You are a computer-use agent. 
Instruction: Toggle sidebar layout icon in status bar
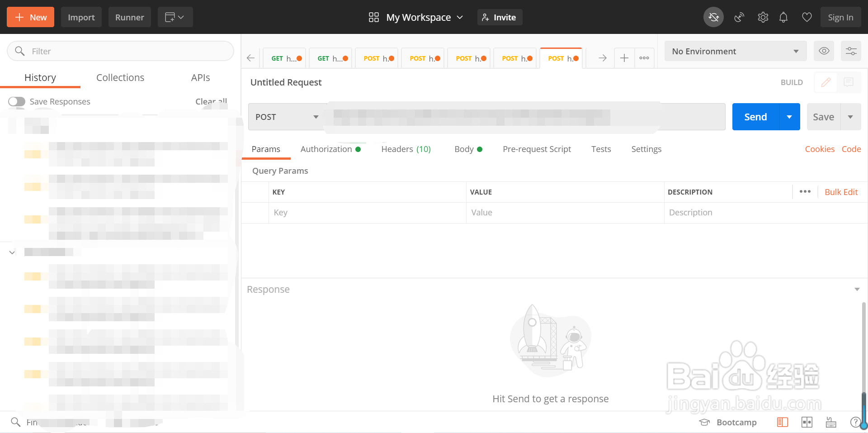coord(783,422)
